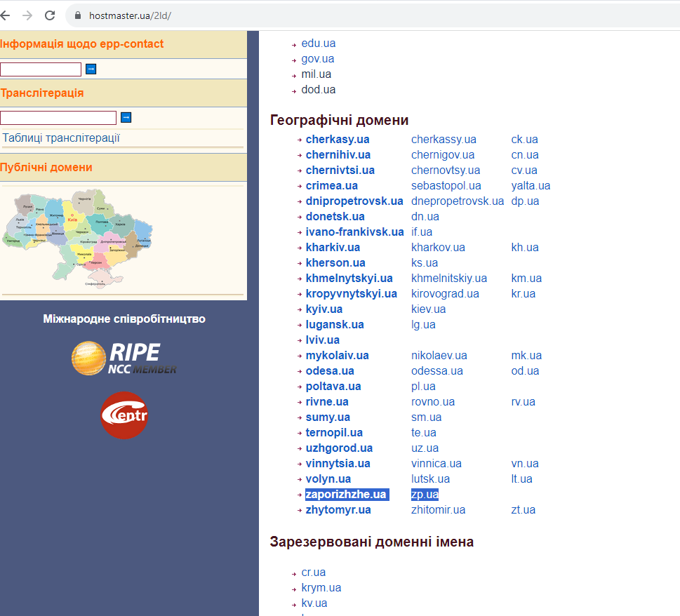Viewport: 680px width, 616px height.
Task: Open the edu.ua domain link
Action: point(319,43)
